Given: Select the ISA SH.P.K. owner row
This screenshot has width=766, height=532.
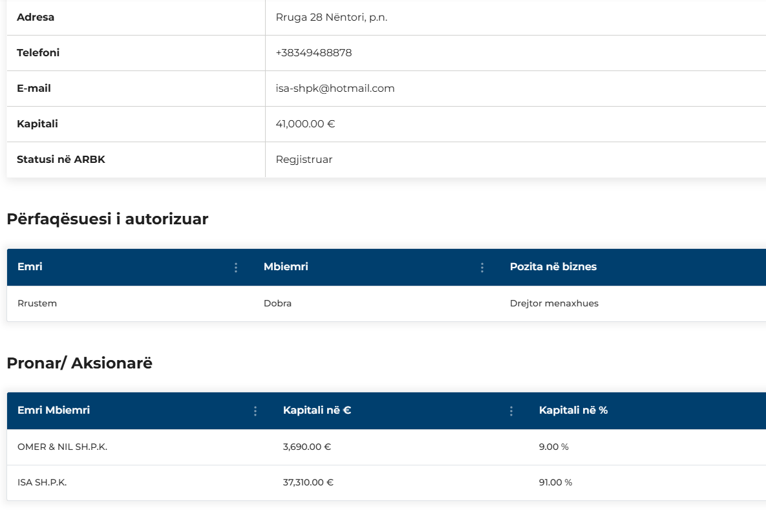Looking at the screenshot, I should click(42, 482).
